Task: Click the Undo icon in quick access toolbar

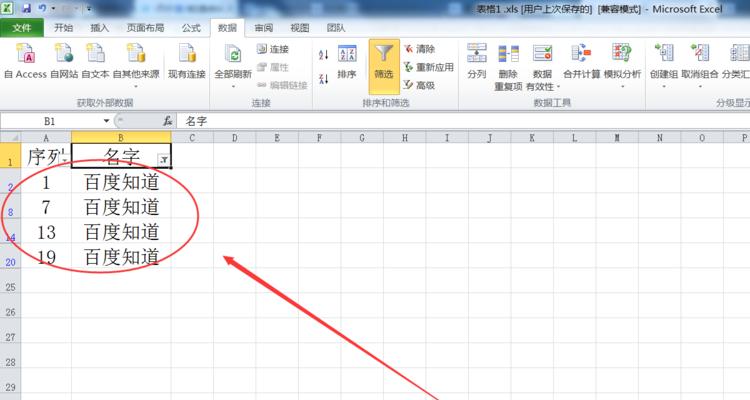Action: 43,8
